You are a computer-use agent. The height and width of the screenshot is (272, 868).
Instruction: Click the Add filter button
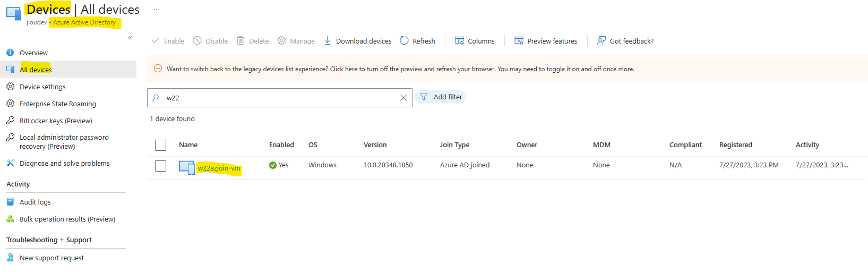coord(440,97)
